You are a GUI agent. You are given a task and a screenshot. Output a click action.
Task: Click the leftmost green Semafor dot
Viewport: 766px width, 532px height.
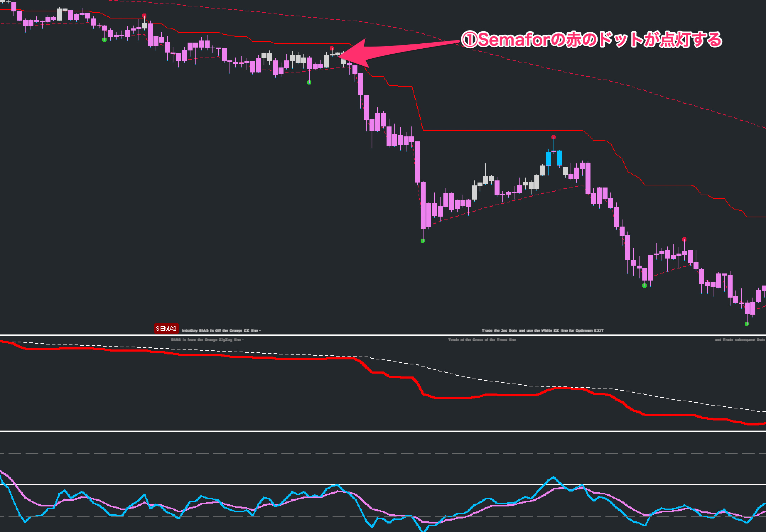(104, 40)
